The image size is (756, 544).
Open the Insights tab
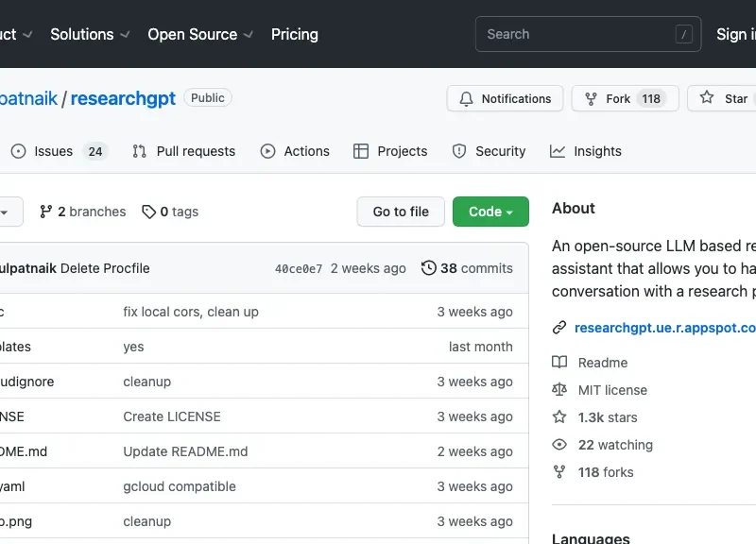(x=585, y=151)
